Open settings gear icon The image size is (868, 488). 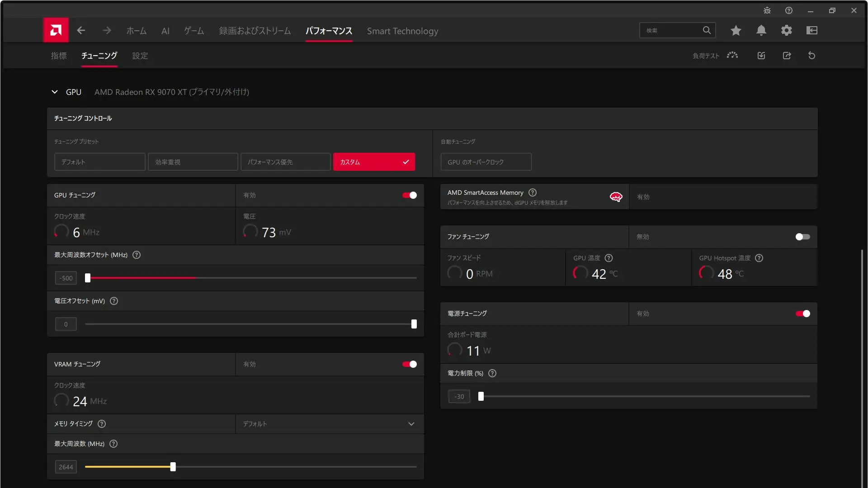(x=787, y=30)
